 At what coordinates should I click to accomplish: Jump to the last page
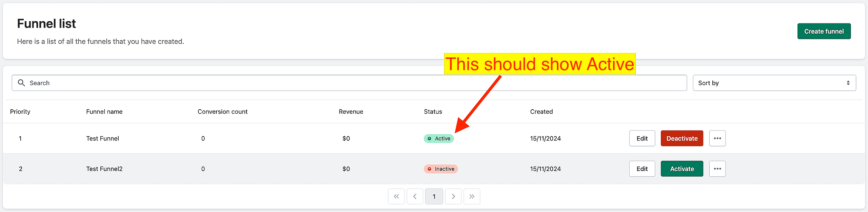pos(472,196)
